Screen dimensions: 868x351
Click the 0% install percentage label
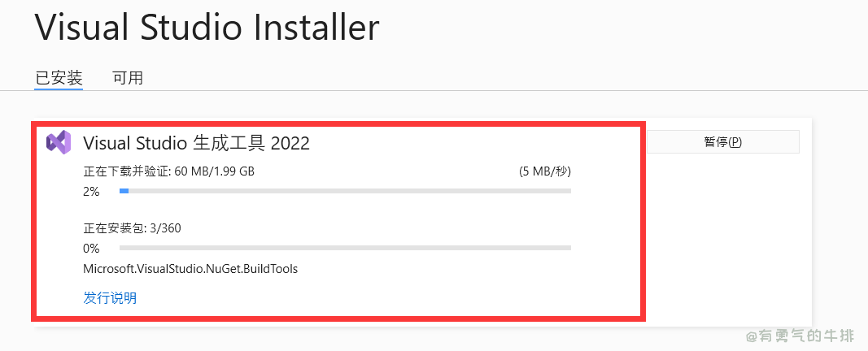(x=91, y=249)
